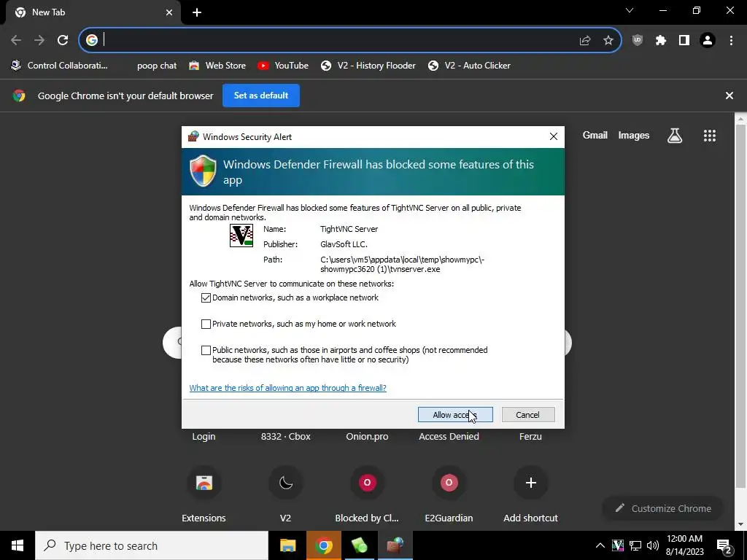Open the network tray icon

point(635,545)
